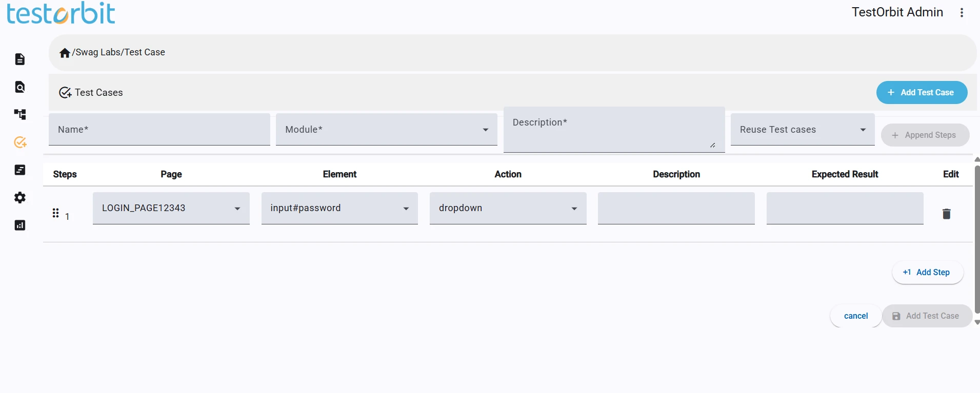This screenshot has height=393, width=980.
Task: Click the Action column header
Action: coord(508,174)
